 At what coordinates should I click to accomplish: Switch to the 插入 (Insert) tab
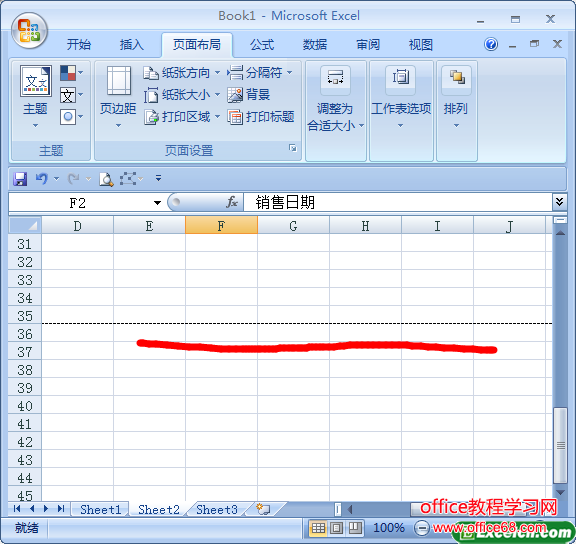tap(132, 45)
